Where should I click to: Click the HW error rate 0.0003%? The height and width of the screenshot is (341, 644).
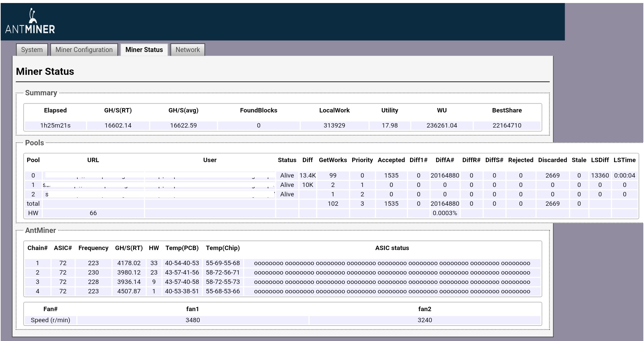click(x=445, y=213)
